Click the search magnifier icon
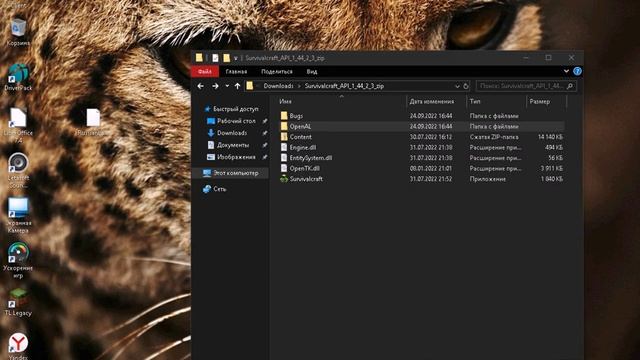Image resolution: width=640 pixels, height=360 pixels. tap(570, 86)
